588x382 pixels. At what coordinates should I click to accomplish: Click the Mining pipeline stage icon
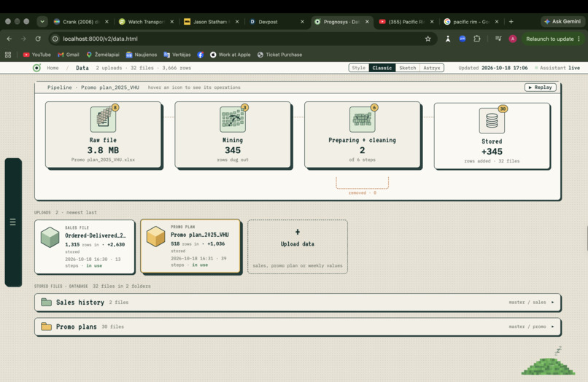233,120
